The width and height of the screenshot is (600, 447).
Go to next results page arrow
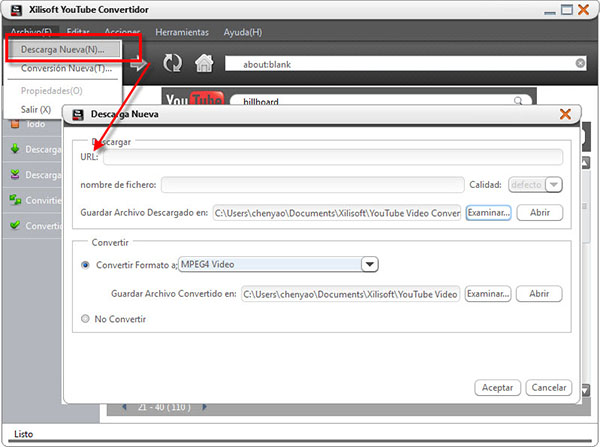click(x=204, y=407)
